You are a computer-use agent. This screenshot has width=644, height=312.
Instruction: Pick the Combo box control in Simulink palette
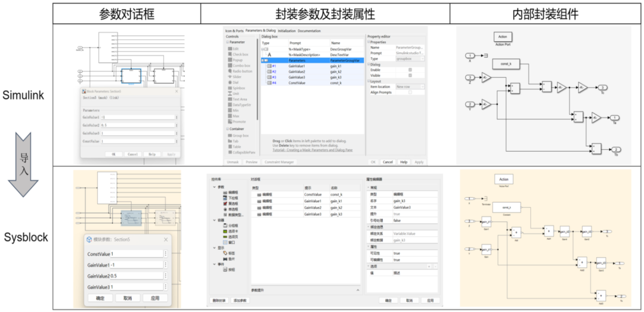point(239,66)
